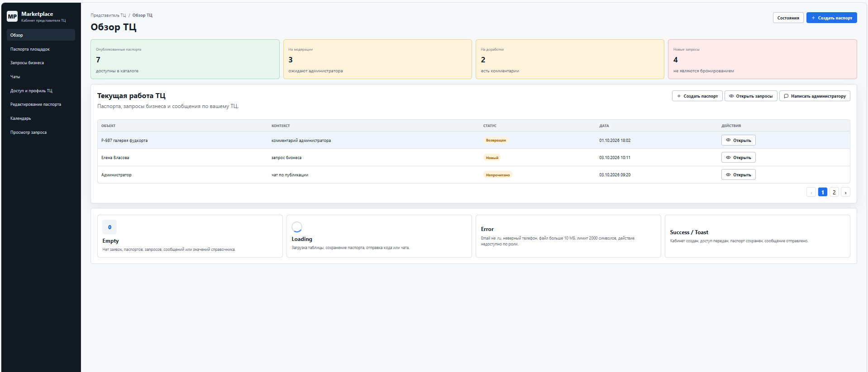Click the eye icon in Елена Власова row
Screen dimensions: 868x372
(728, 157)
